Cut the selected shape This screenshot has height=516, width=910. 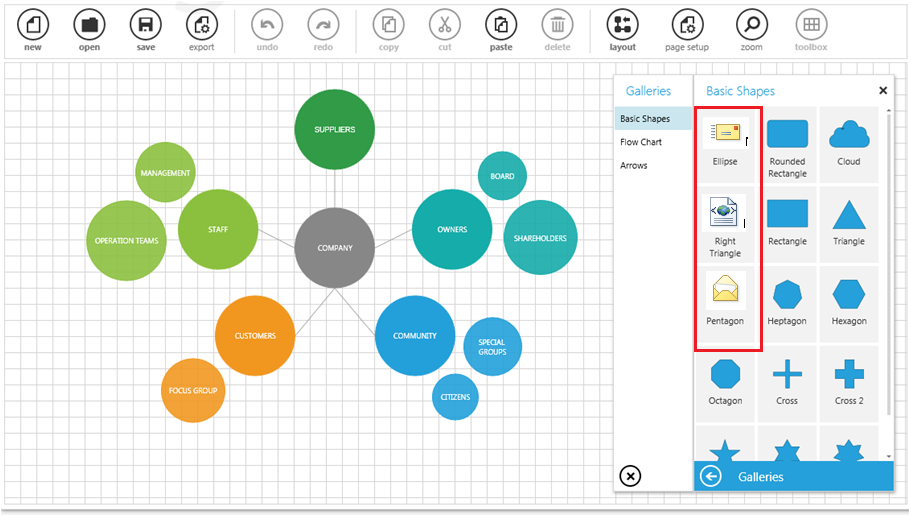click(x=445, y=25)
